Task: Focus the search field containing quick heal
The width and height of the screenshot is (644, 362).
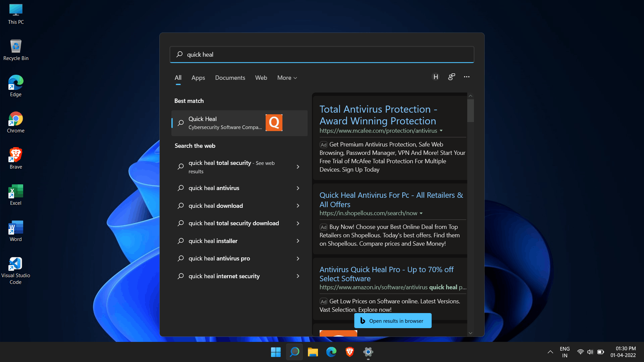Action: point(322,55)
